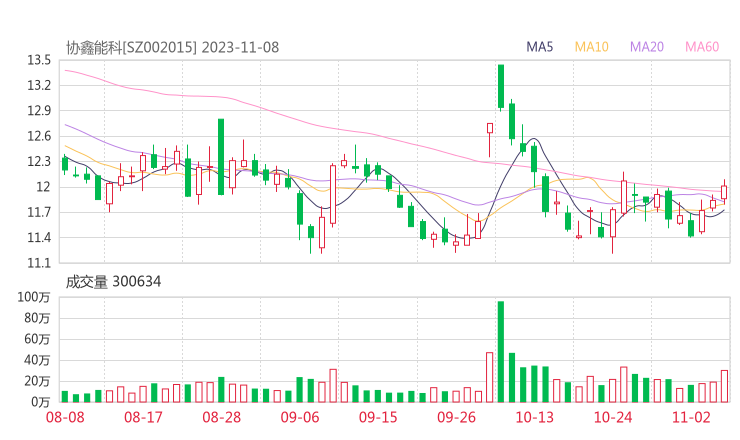Click the 0万 volume axis label
The width and height of the screenshot is (740, 440).
tap(41, 402)
